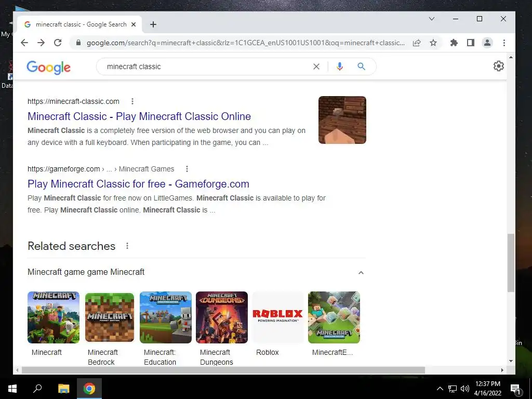Start voice search with microphone
The height and width of the screenshot is (399, 532).
[340, 66]
